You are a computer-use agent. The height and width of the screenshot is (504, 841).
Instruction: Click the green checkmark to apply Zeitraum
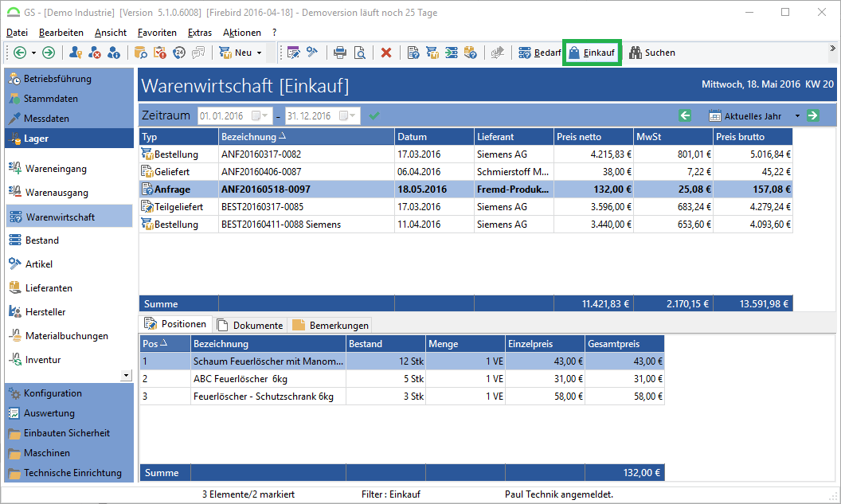[x=374, y=115]
